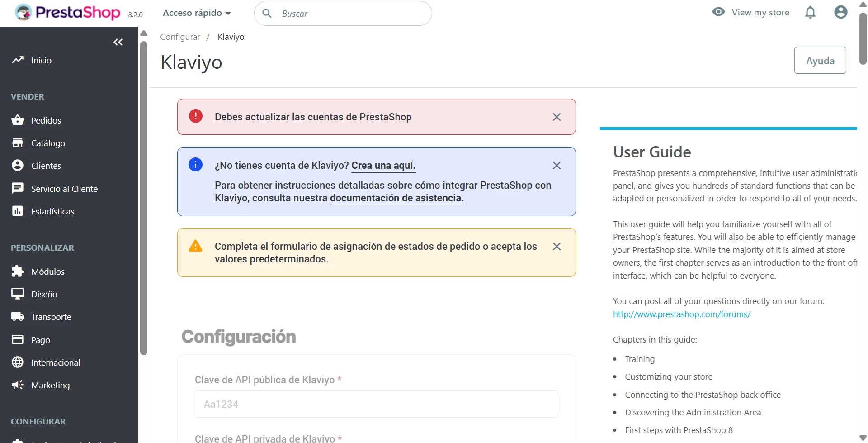The height and width of the screenshot is (443, 868).
Task: Click the Servicio al Cliente chat icon
Action: pyautogui.click(x=18, y=188)
